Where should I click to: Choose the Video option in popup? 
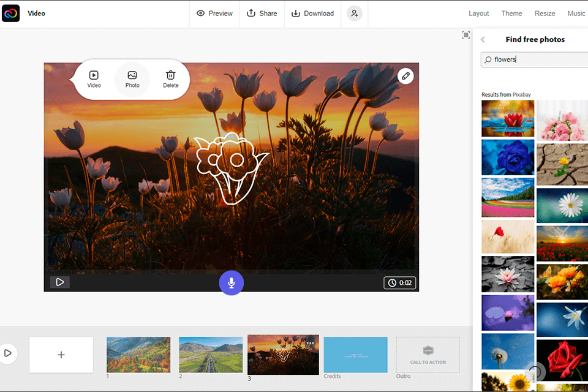[x=94, y=79]
